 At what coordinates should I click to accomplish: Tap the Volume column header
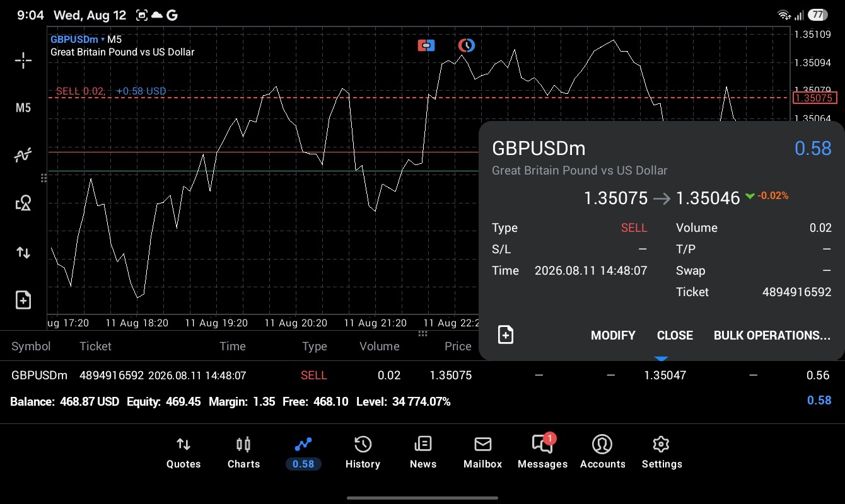[379, 346]
